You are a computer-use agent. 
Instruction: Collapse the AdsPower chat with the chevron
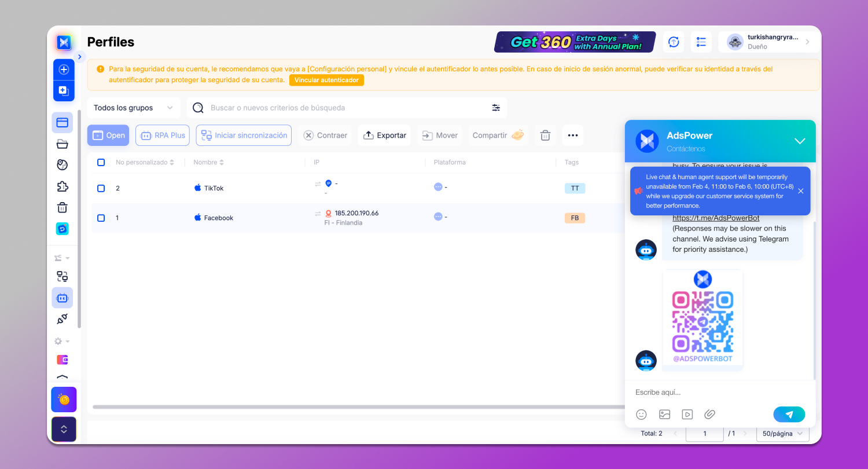pyautogui.click(x=800, y=141)
